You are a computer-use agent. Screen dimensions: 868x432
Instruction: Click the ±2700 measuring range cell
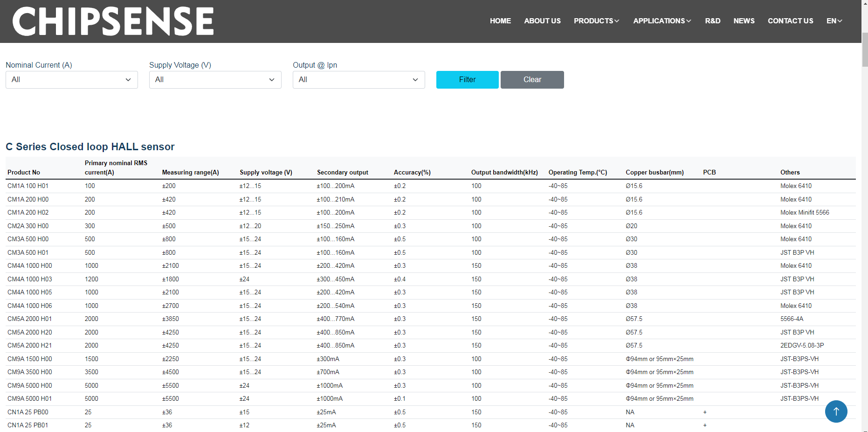coord(170,306)
